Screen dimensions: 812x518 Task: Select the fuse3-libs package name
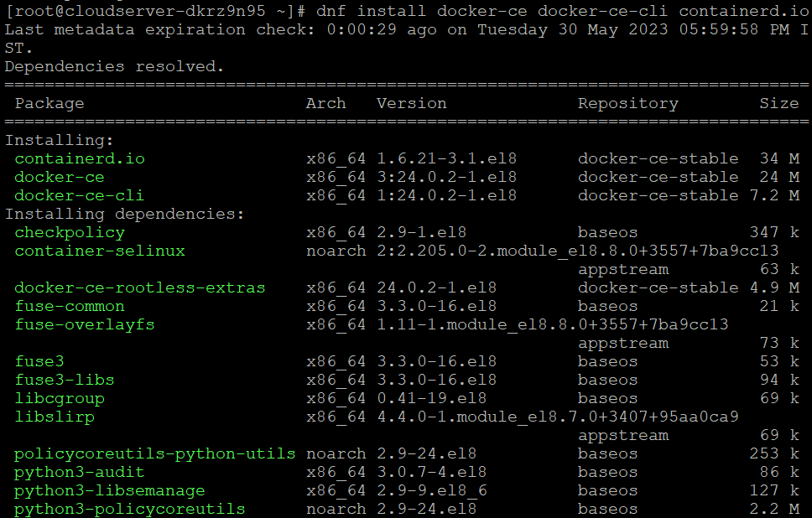(x=65, y=380)
